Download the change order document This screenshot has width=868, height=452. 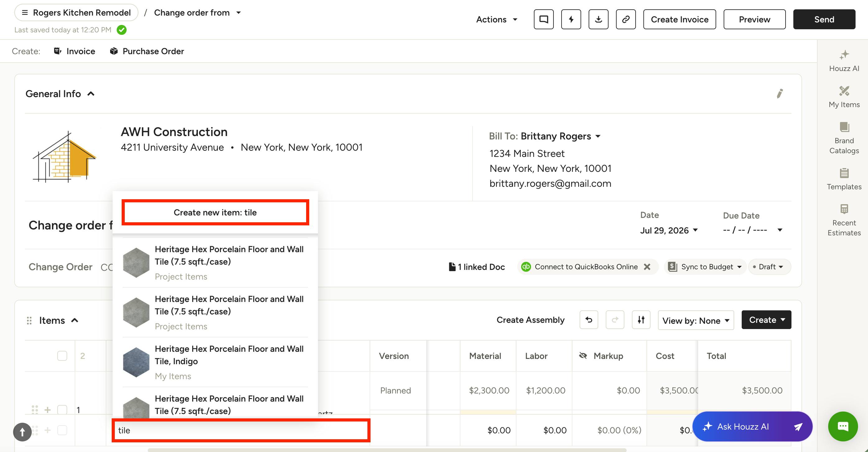[599, 19]
